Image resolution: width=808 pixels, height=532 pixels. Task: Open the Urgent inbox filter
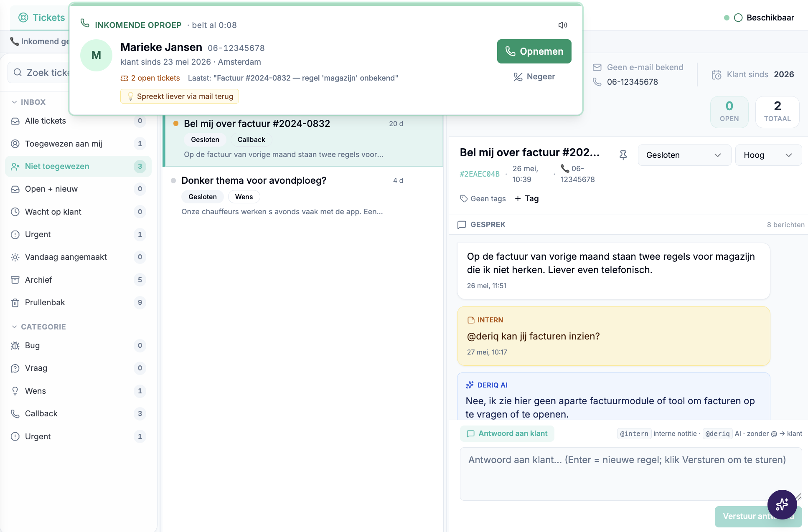(78, 234)
